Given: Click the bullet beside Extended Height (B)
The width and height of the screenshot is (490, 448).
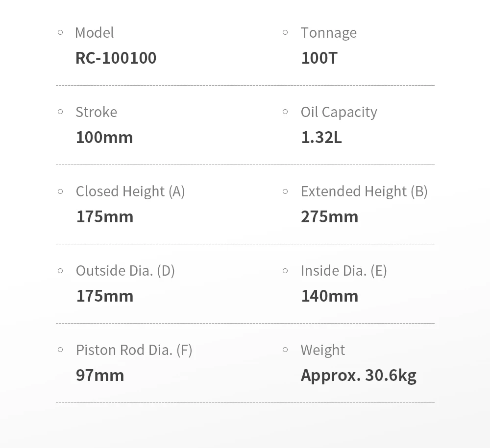Looking at the screenshot, I should click(x=285, y=191).
